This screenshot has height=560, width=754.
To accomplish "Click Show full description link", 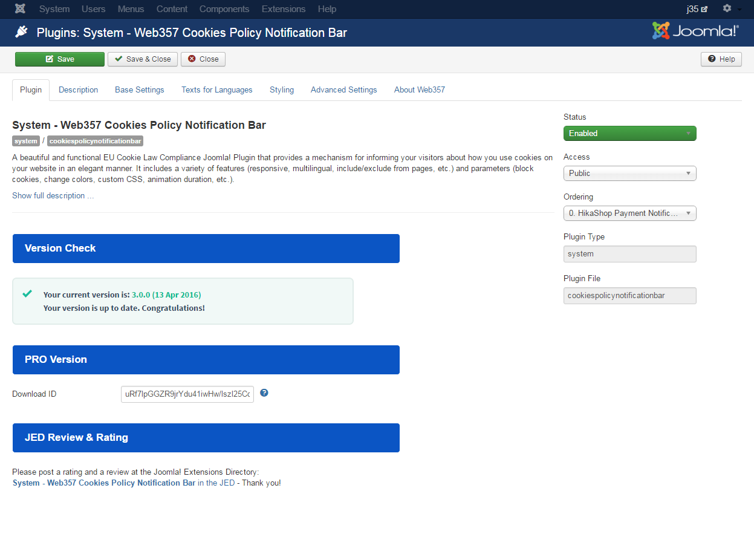I will (53, 195).
